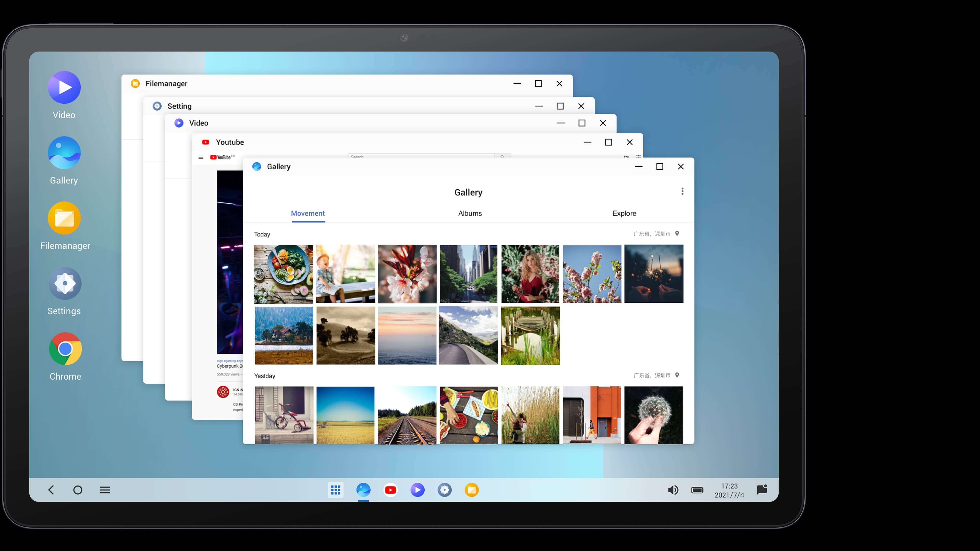980x551 pixels.
Task: Launch Chrome from the desktop
Action: 65,349
